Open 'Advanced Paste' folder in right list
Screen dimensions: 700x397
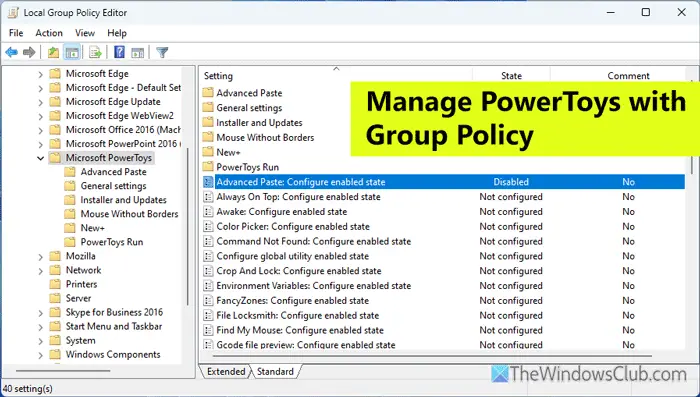pyautogui.click(x=249, y=93)
